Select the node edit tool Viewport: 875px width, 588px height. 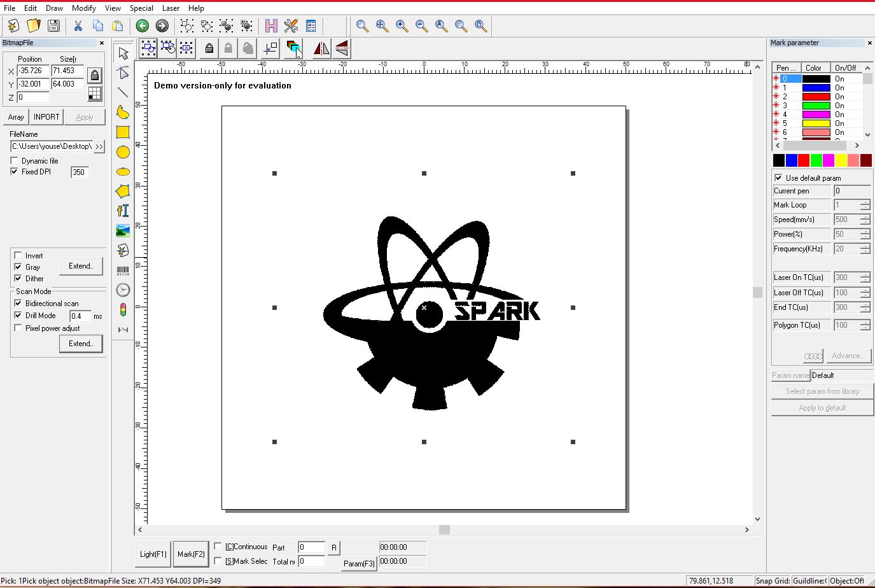point(123,73)
